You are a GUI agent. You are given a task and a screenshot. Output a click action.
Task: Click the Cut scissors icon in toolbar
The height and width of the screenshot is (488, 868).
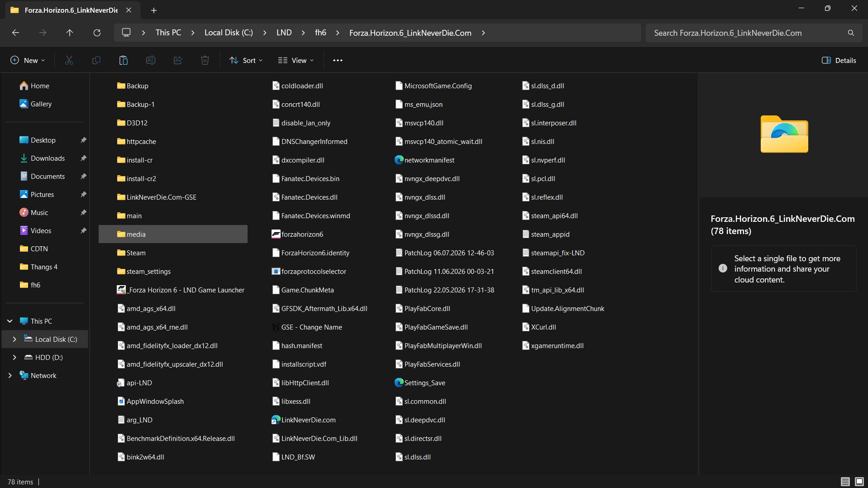(x=69, y=60)
